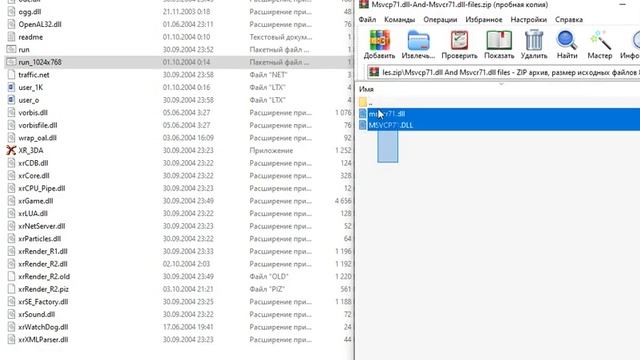Image resolution: width=640 pixels, height=360 pixels.
Task: Minimize the WinRAR window
Action: pyautogui.click(x=623, y=4)
